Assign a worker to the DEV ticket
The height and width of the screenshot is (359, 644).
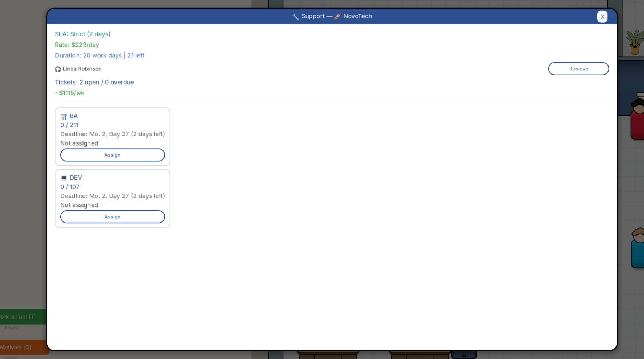[x=112, y=217]
